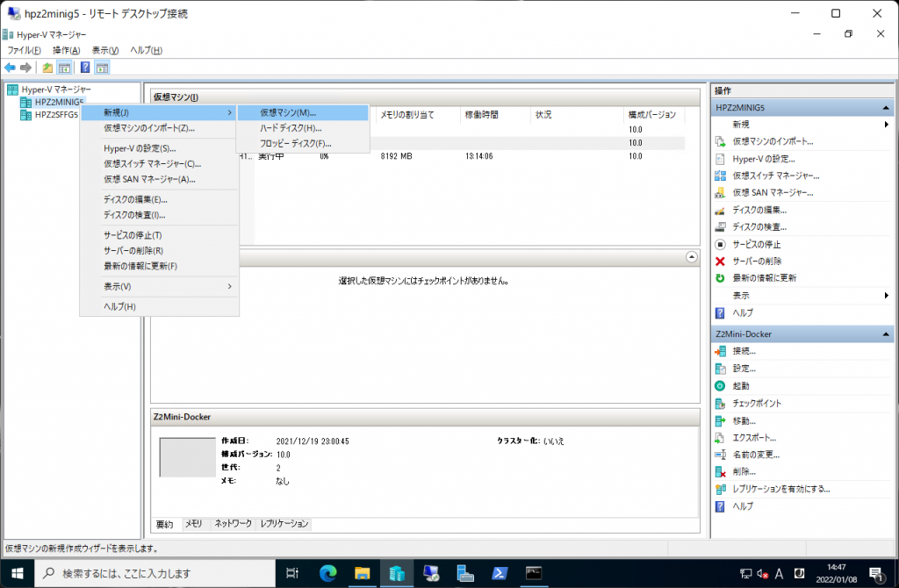899x588 pixels.
Task: Open File Explorer from the taskbar
Action: click(362, 573)
